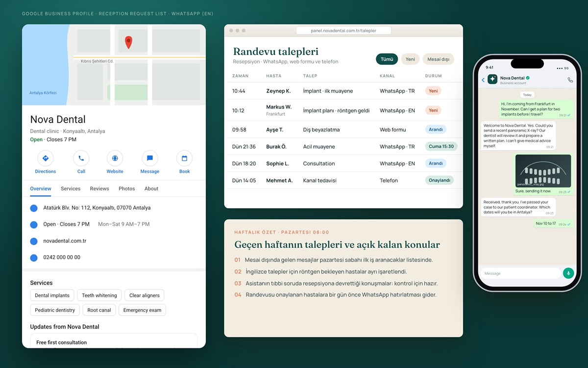Image resolution: width=588 pixels, height=368 pixels.
Task: Tap the green microphone button in WhatsApp
Action: coord(568,273)
